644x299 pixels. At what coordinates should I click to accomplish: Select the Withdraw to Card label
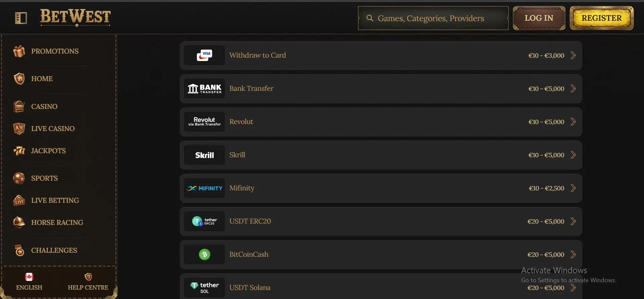pos(258,55)
